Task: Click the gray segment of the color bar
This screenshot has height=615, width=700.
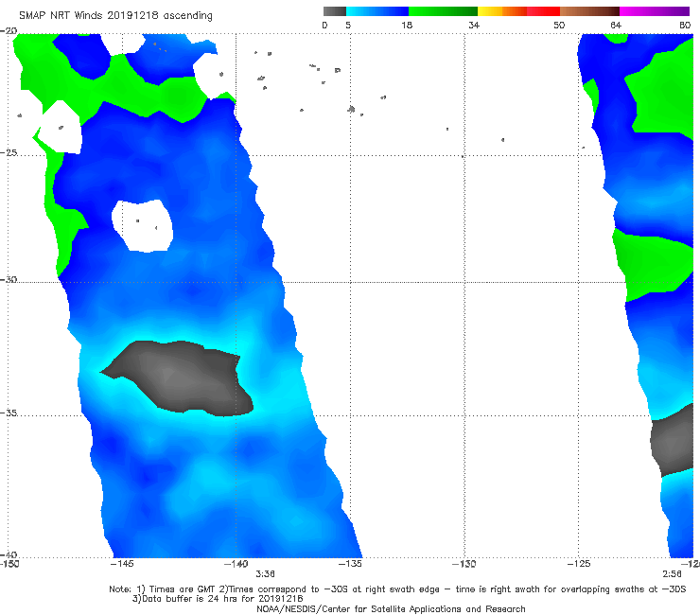Action: click(x=335, y=11)
